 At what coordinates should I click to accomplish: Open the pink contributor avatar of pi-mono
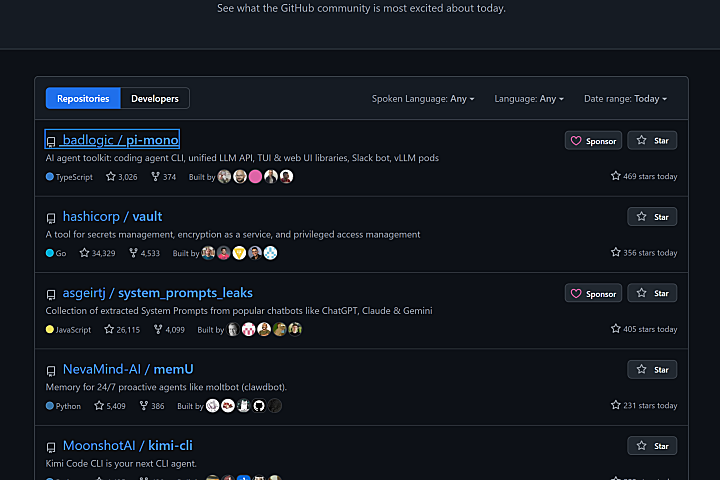[255, 176]
